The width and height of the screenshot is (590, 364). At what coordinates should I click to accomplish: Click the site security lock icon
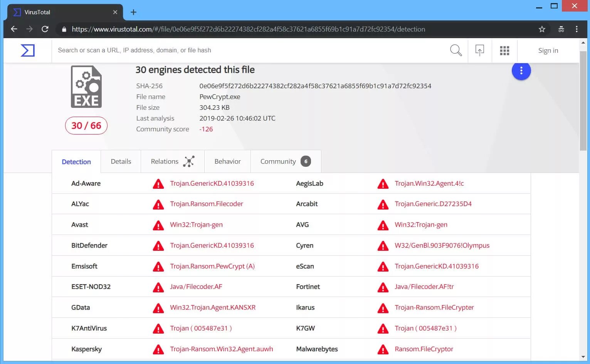(x=64, y=29)
